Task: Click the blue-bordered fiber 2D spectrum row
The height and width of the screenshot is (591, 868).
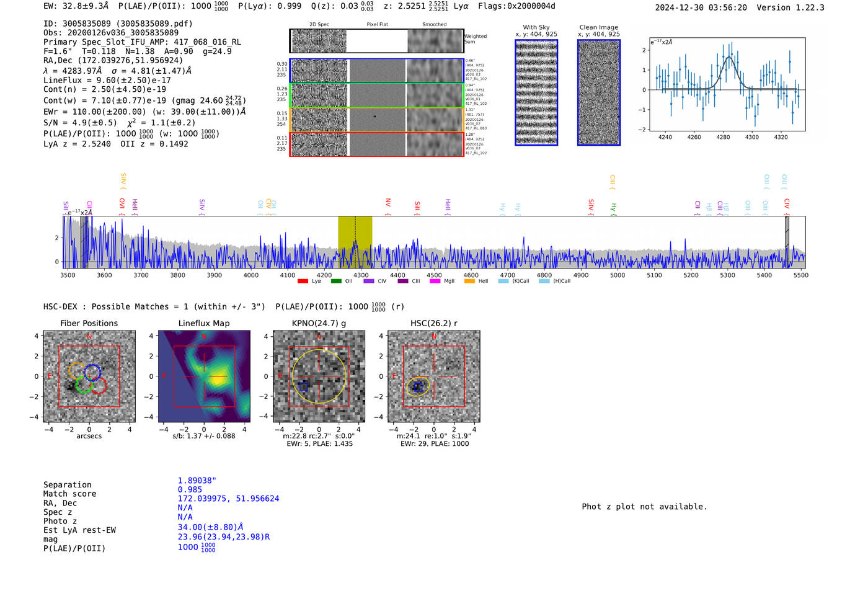Action: (377, 71)
